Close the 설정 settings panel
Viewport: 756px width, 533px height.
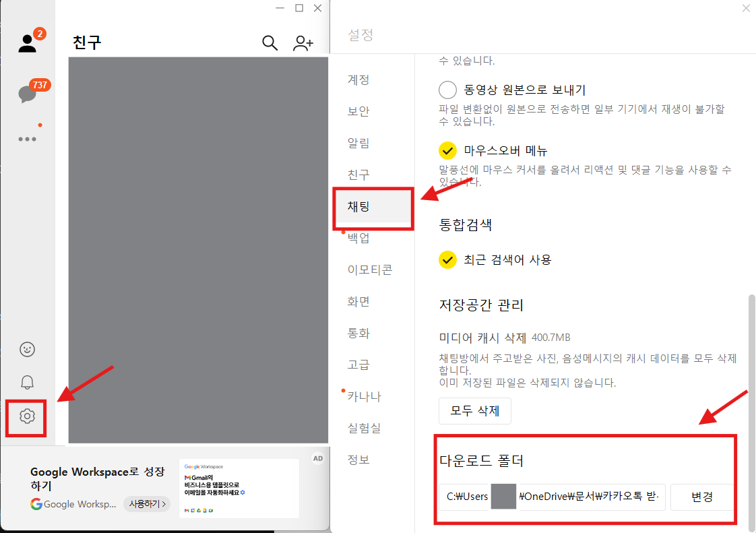click(x=746, y=8)
